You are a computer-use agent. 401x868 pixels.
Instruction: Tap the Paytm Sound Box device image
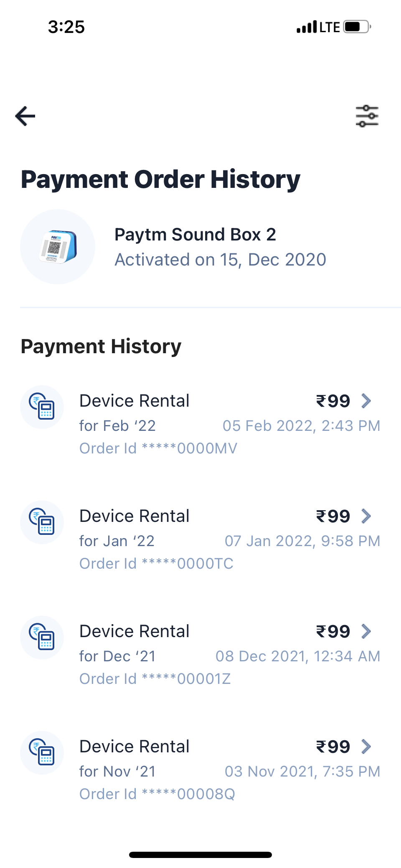point(58,247)
